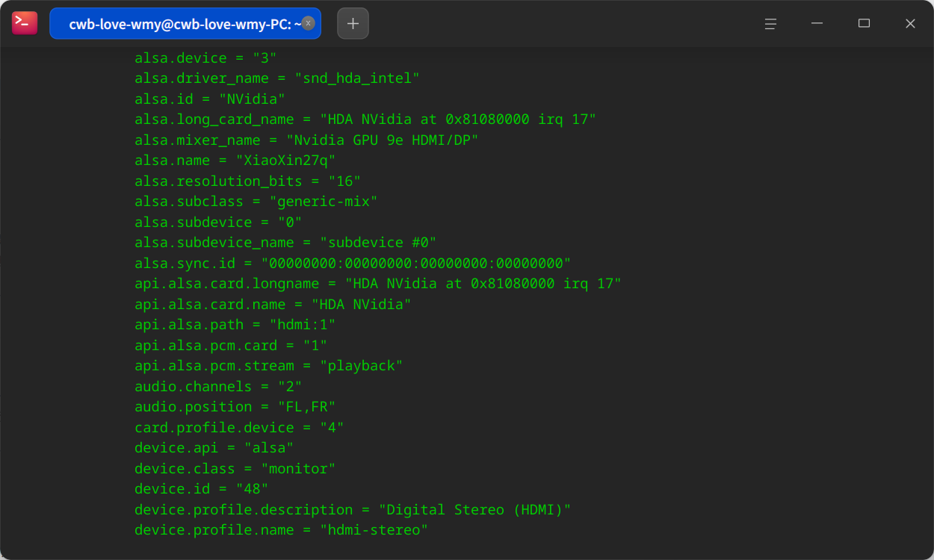The image size is (934, 560).
Task: Click the card.profile.device = "4" line
Action: 239,428
